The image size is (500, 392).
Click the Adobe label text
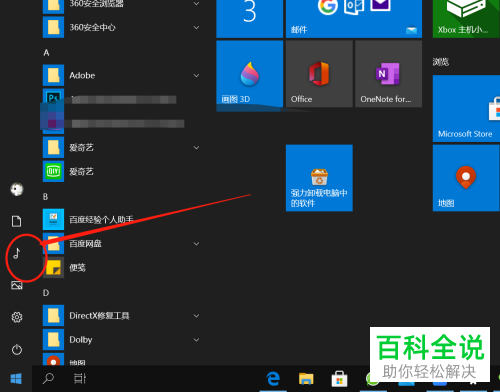[x=82, y=75]
